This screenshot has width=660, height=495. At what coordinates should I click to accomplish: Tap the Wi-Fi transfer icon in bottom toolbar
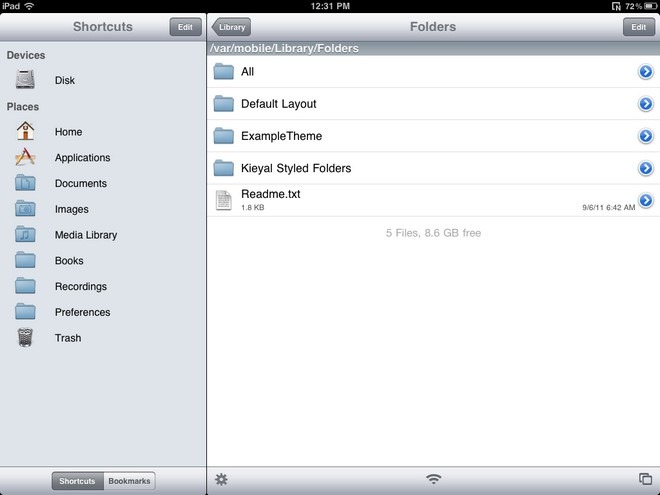point(433,479)
